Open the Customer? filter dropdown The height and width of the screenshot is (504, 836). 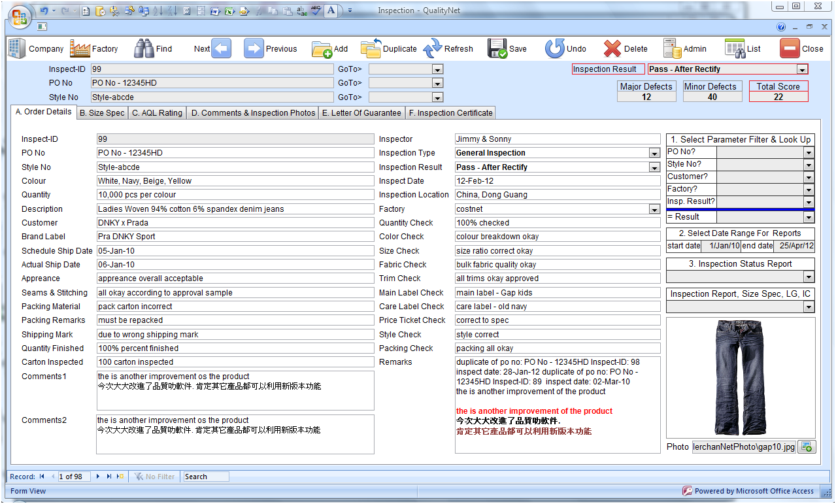(809, 177)
